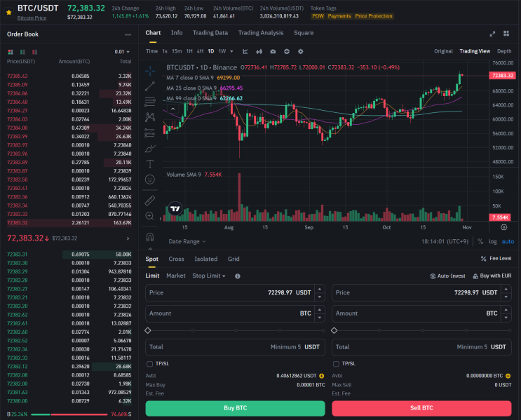This screenshot has width=521, height=420.
Task: Switch chart to Trading View mode
Action: pos(475,51)
